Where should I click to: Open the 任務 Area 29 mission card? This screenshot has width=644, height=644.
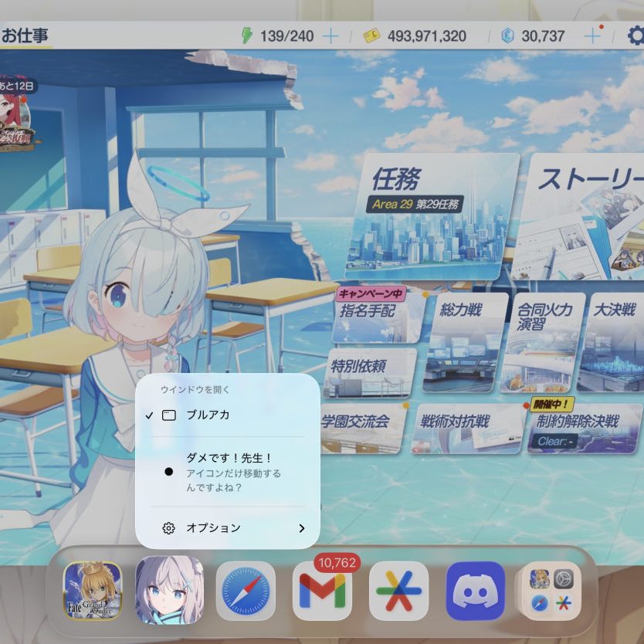432,216
